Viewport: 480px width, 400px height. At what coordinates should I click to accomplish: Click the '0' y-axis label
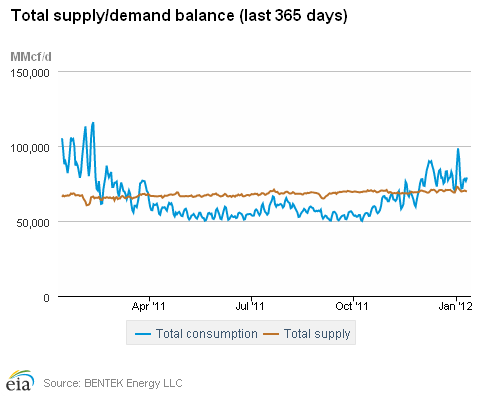point(46,297)
